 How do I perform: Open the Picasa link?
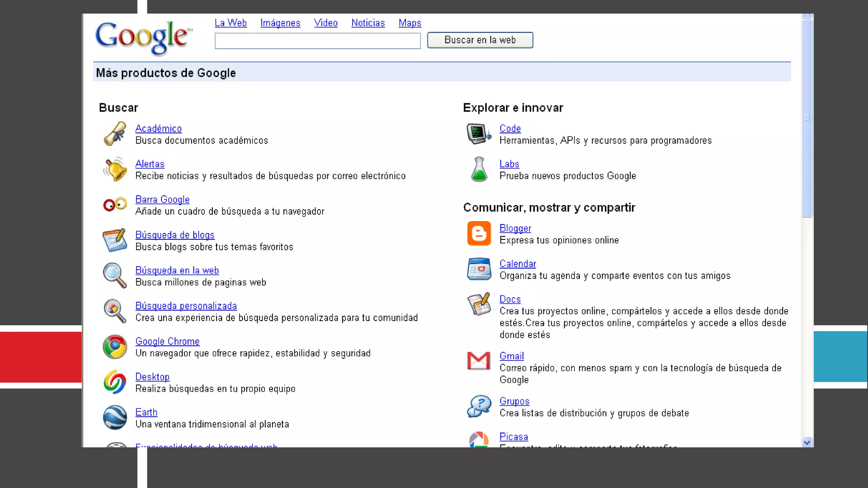[x=514, y=436]
